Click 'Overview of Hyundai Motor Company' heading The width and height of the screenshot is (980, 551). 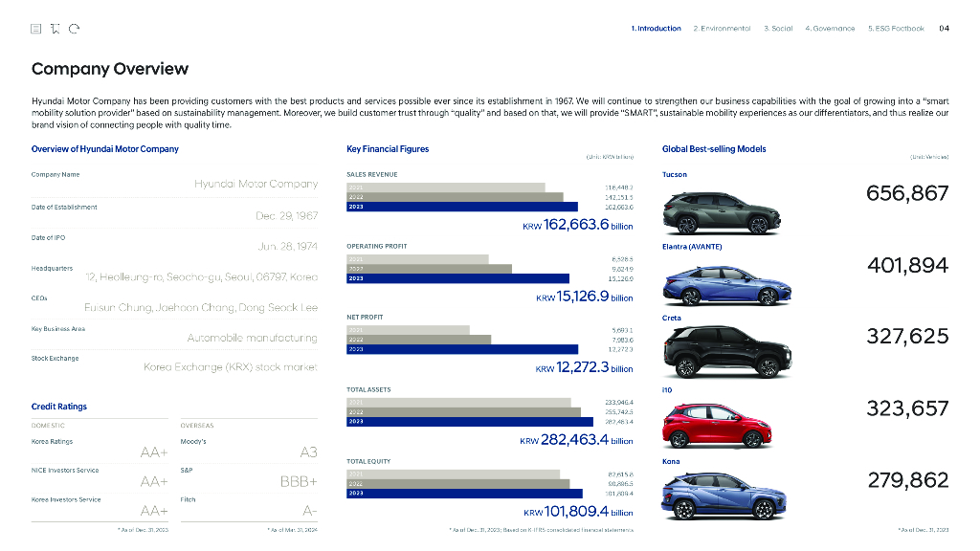[x=105, y=149]
